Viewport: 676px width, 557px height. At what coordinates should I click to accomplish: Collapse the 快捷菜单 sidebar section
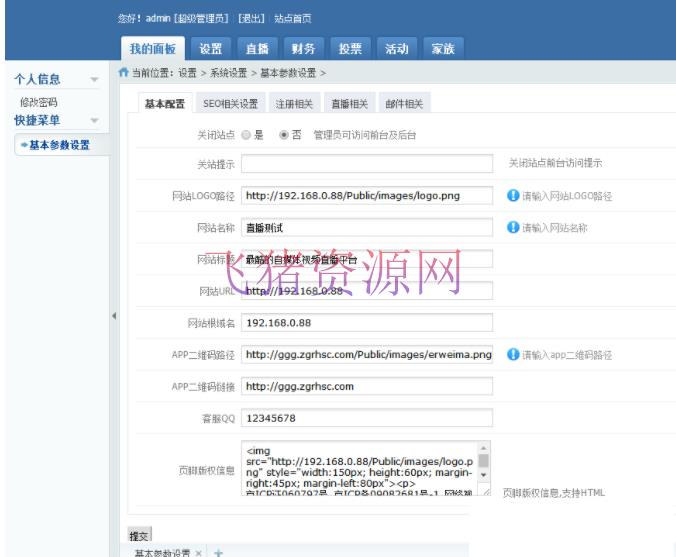point(95,120)
